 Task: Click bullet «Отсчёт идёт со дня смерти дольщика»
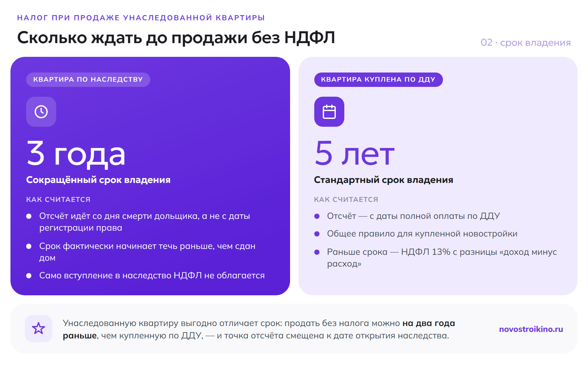click(145, 222)
